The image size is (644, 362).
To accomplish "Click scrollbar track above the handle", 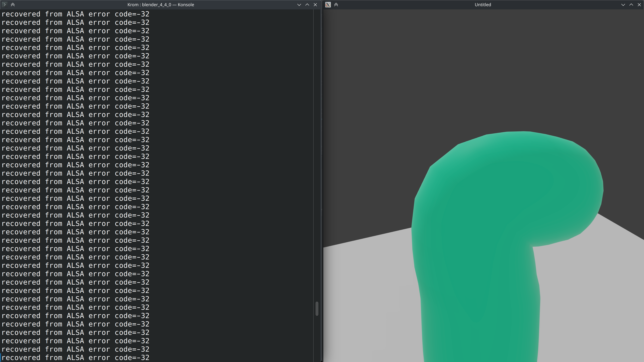I will 317,150.
